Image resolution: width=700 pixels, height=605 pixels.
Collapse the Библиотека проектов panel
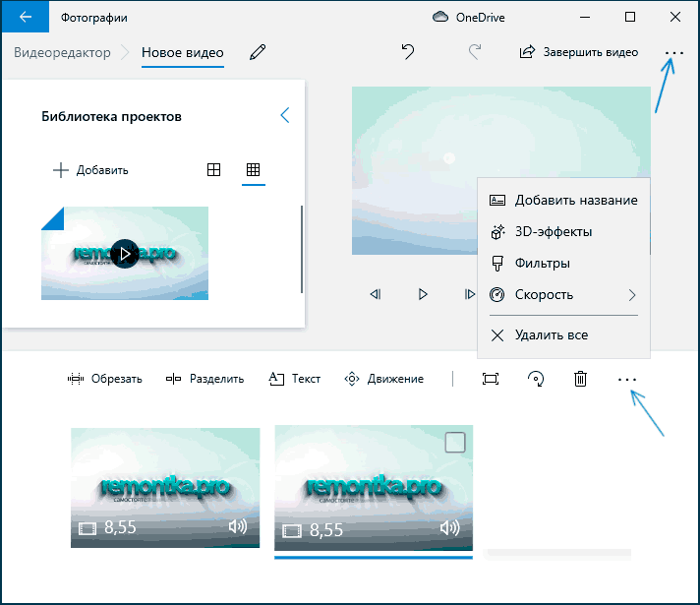pyautogui.click(x=285, y=115)
